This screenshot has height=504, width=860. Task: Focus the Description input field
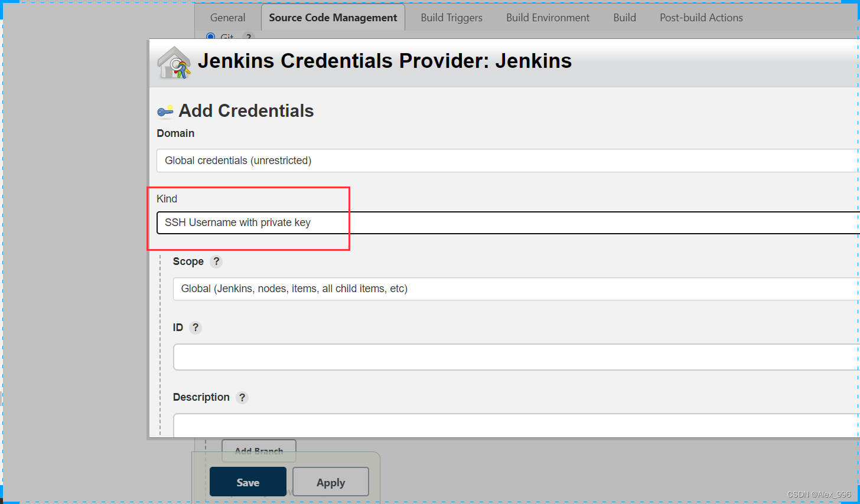(x=516, y=425)
